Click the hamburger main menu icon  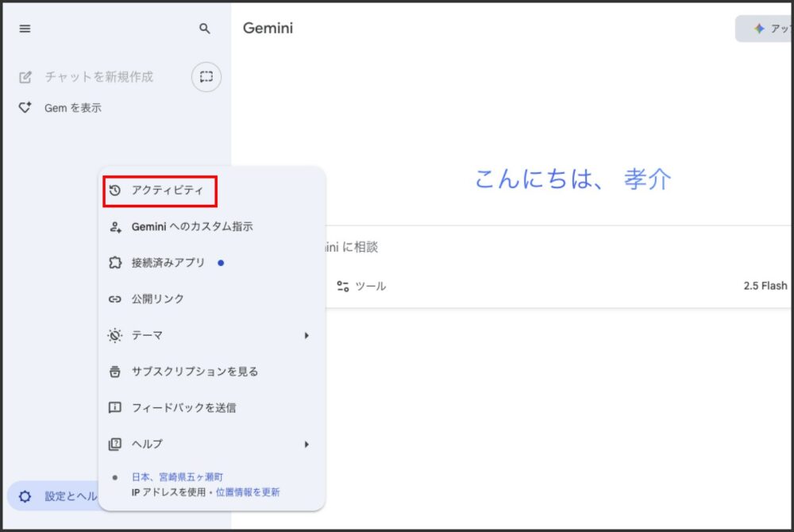[25, 29]
